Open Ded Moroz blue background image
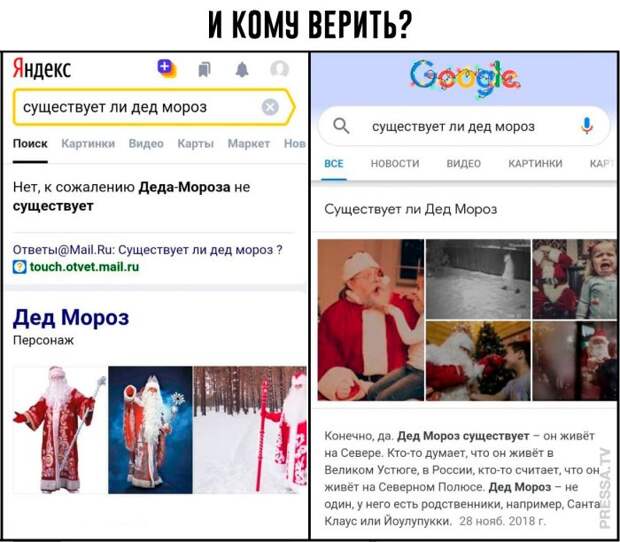The width and height of the screenshot is (620, 542). 150,430
